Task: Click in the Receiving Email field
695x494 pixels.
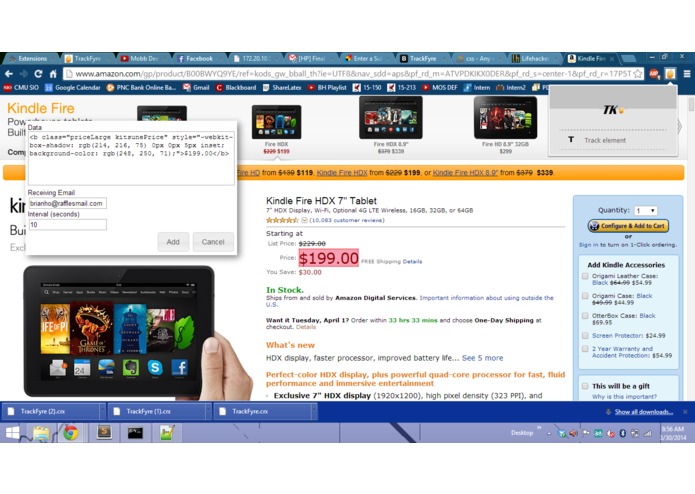Action: 68,203
